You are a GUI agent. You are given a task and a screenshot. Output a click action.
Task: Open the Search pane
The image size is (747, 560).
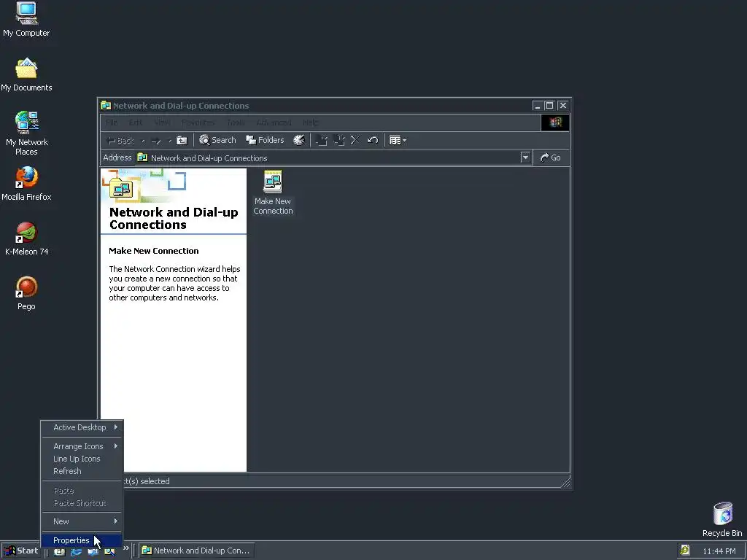point(217,140)
